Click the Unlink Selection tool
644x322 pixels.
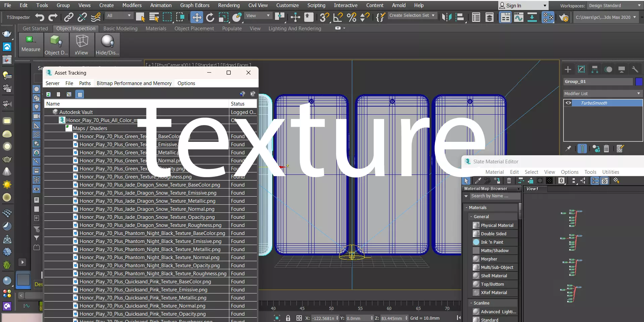pos(82,17)
